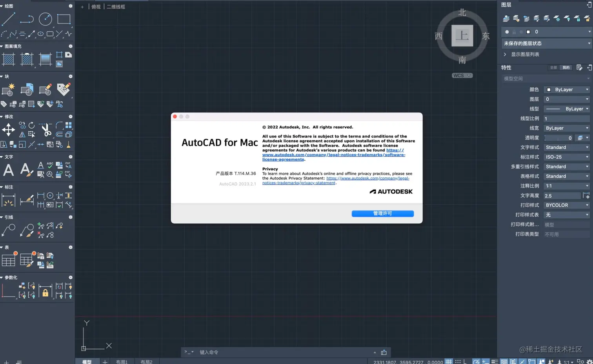The height and width of the screenshot is (364, 593).
Task: Open the 线型 ByLayer dropdown
Action: point(567,109)
